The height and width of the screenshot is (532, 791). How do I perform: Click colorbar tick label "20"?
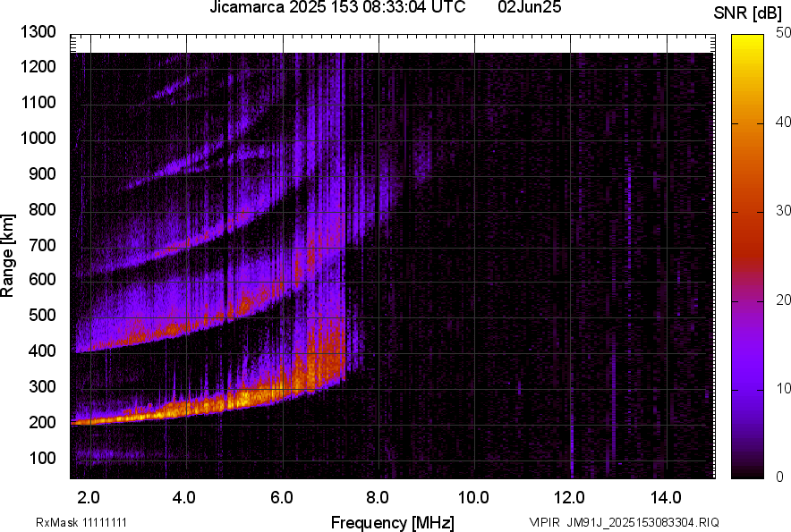(783, 300)
